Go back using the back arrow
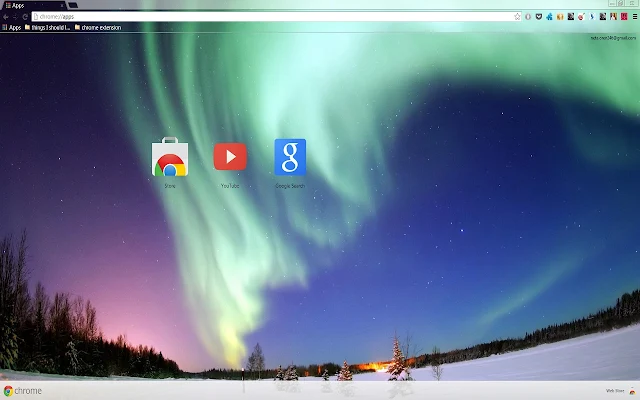The height and width of the screenshot is (400, 640). tap(6, 17)
